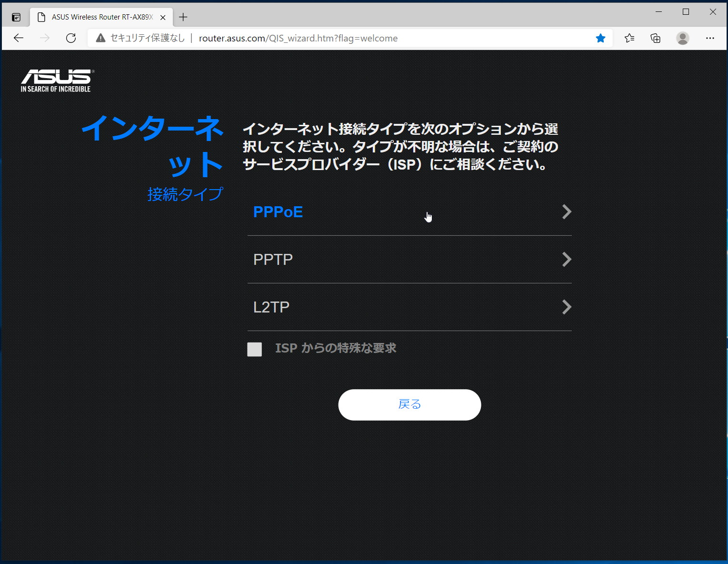Viewport: 728px width, 564px height.
Task: Choose the L2TP connection type
Action: pyautogui.click(x=409, y=307)
